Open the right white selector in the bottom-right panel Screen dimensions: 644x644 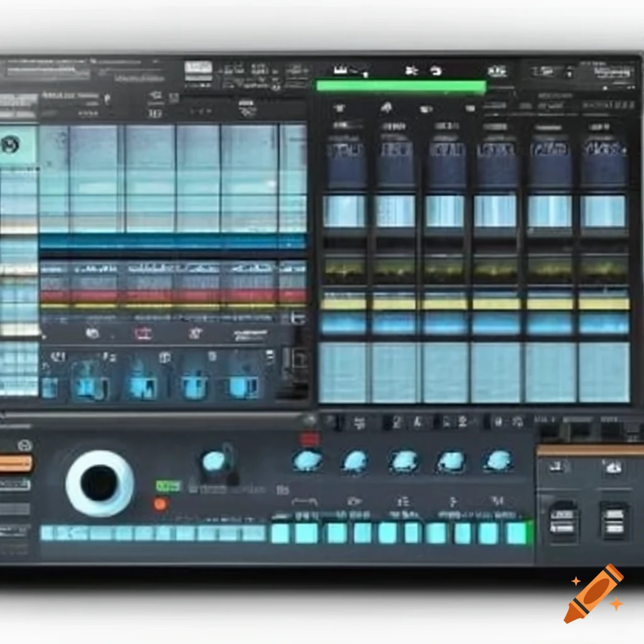pos(613,521)
